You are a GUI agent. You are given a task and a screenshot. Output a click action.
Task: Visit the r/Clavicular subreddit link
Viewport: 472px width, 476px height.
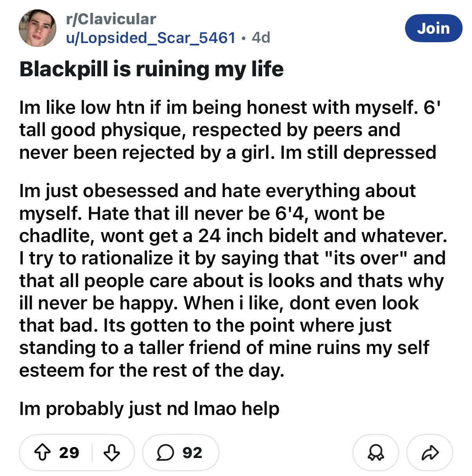[x=111, y=19]
